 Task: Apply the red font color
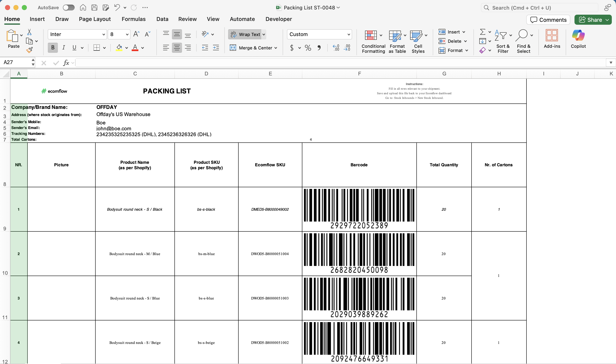click(x=135, y=48)
